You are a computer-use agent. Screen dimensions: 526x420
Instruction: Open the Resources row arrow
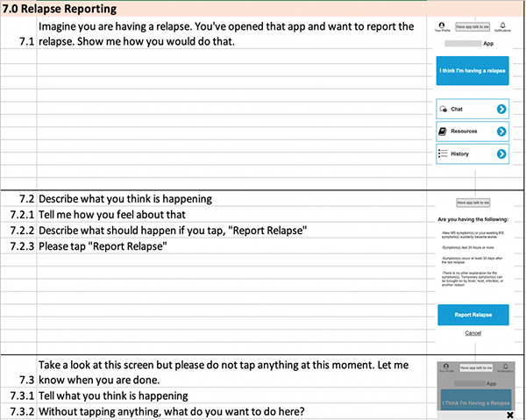click(501, 132)
